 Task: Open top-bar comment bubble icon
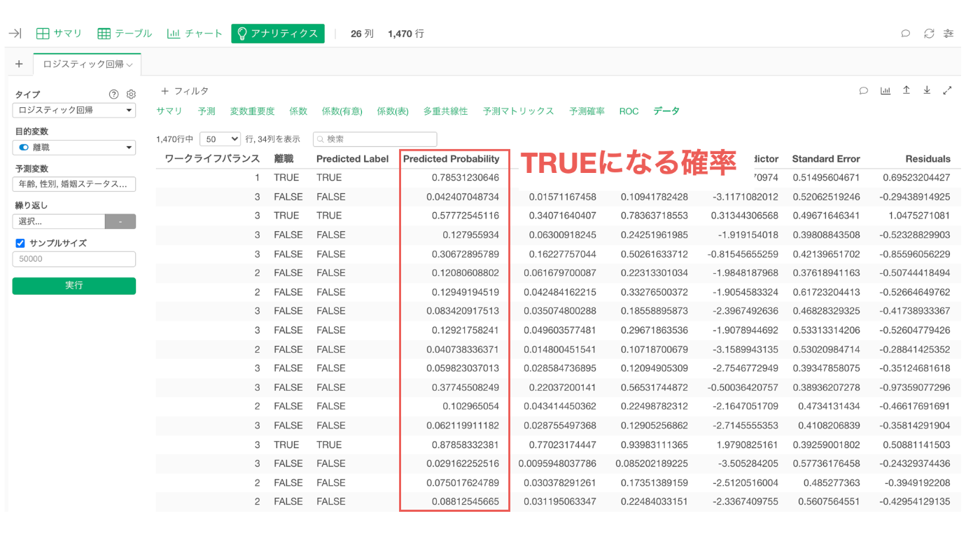(905, 34)
